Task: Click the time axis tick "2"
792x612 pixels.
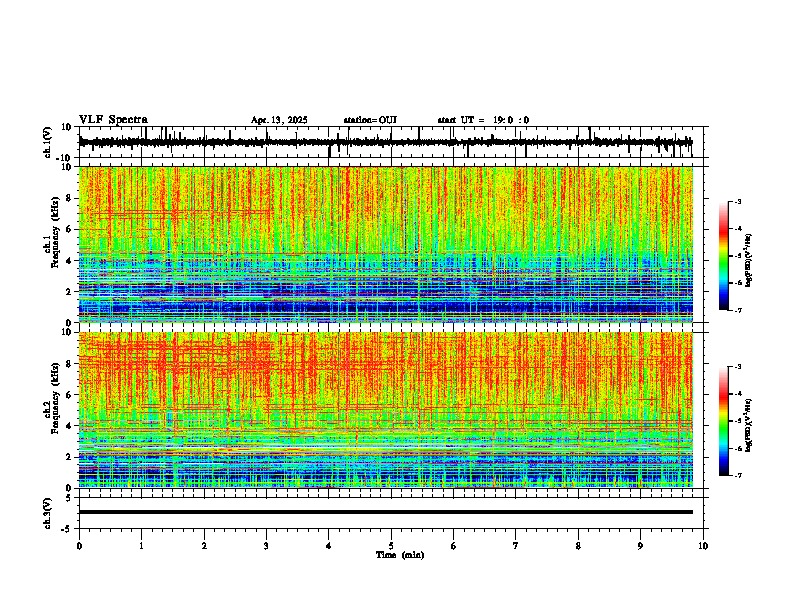Action: point(204,546)
